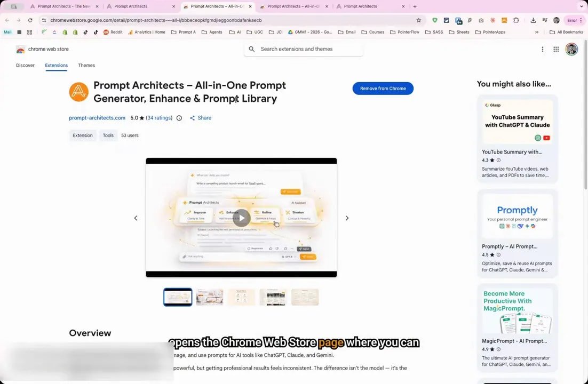The height and width of the screenshot is (384, 588).
Task: Open the account avatar in web store header
Action: pos(571,49)
